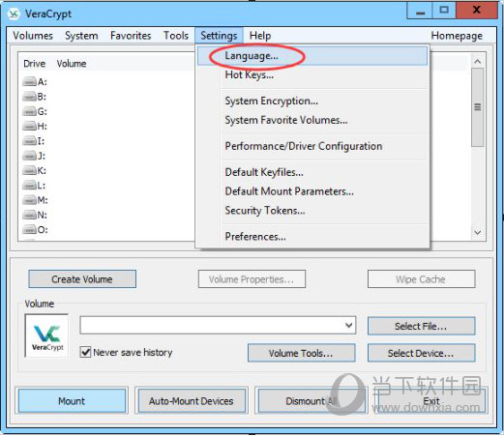Select the A: drive icon

29,82
